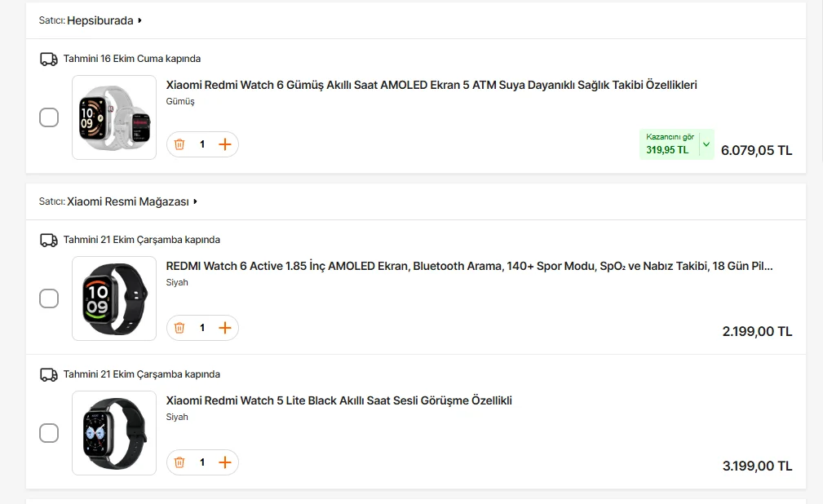Click truck icon above Redmi Watch 5 Lite
The width and height of the screenshot is (823, 504).
pos(49,375)
